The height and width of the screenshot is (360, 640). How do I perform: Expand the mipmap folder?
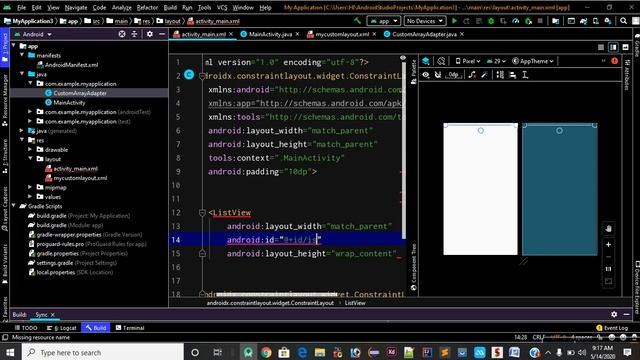coord(30,187)
